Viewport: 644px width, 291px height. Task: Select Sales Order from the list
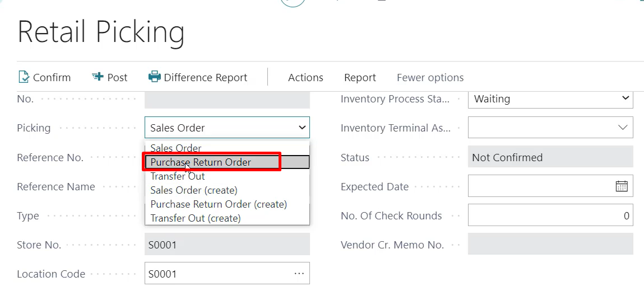[x=176, y=148]
